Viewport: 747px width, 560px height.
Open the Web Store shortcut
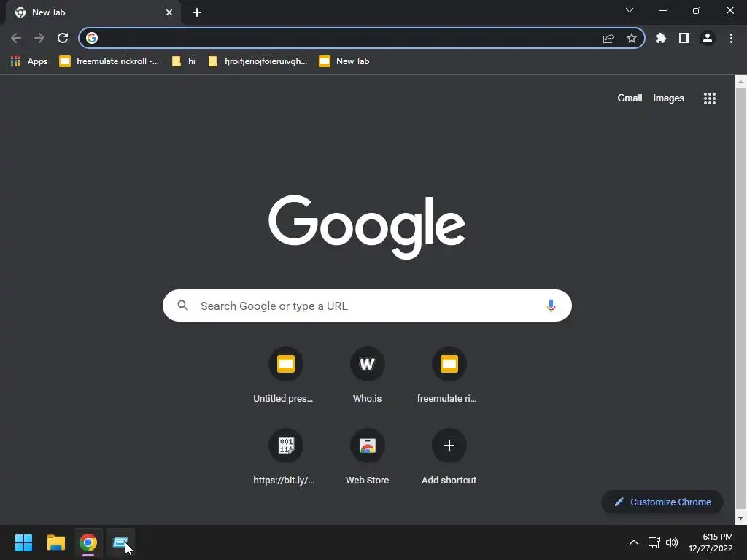click(368, 458)
